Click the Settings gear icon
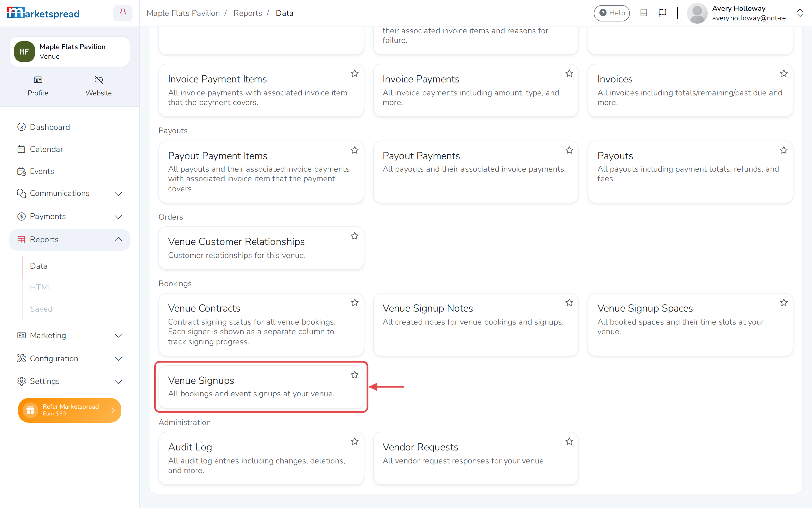 pyautogui.click(x=21, y=381)
